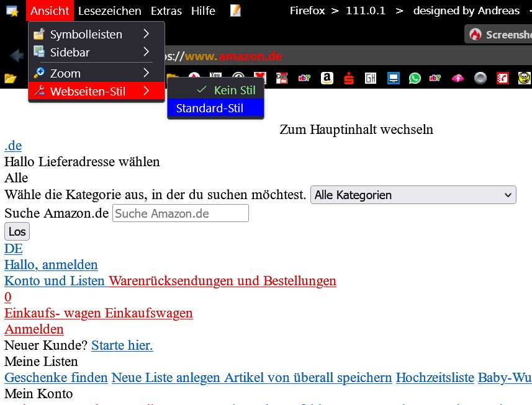Click the pink cloud upload bookmark icon
Screen dimensions: 532x405
[x=458, y=78]
